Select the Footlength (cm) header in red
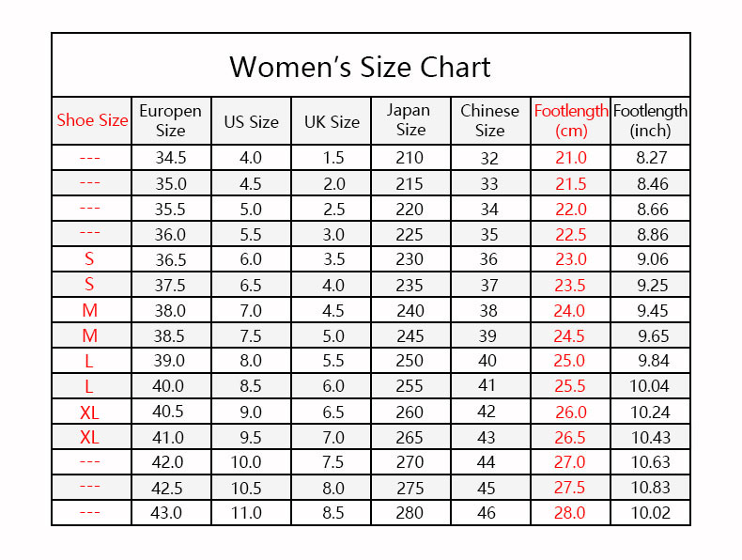The image size is (742, 560). pyautogui.click(x=571, y=120)
